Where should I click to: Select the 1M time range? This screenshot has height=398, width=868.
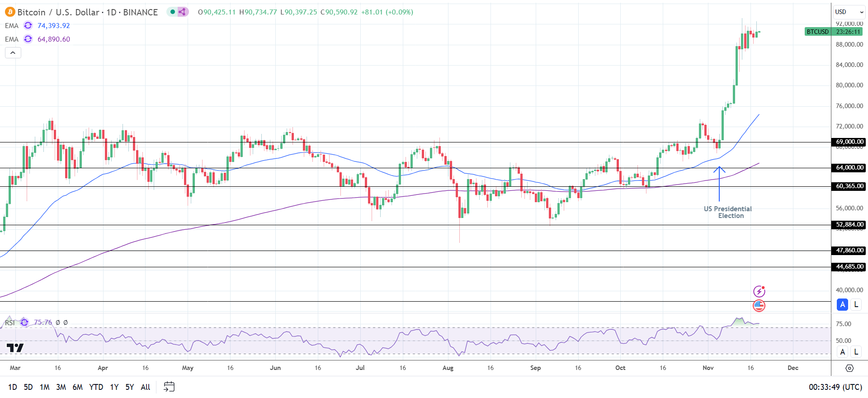click(x=44, y=387)
